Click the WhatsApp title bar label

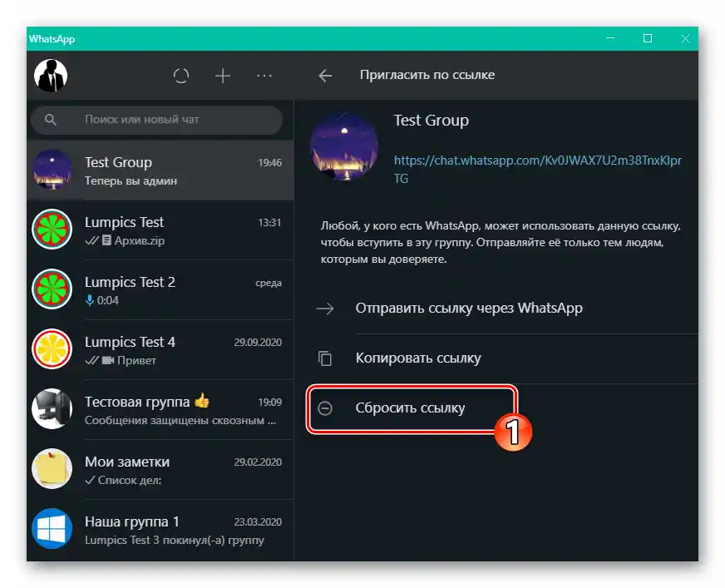pyautogui.click(x=52, y=39)
